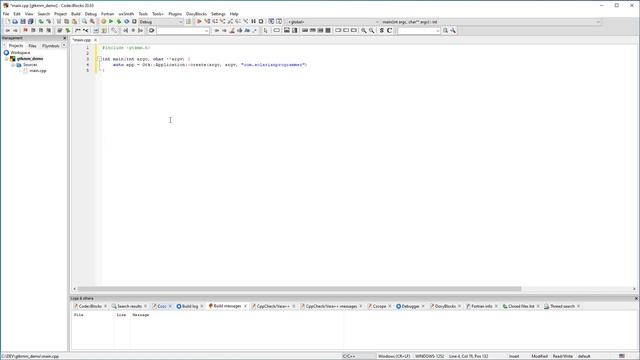Image resolution: width=640 pixels, height=360 pixels.
Task: Click the Toggle comments C icon
Action: [x=389, y=31]
